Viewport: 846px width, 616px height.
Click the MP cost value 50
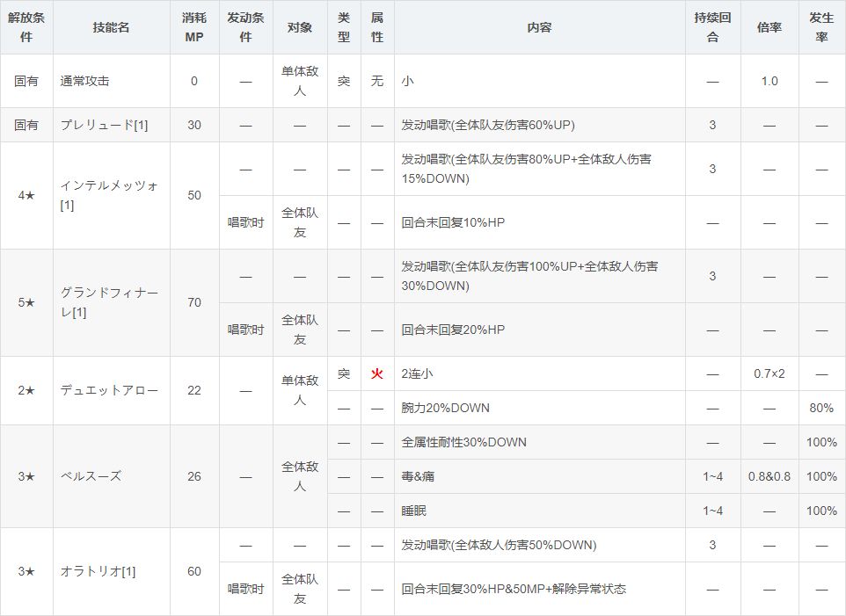pos(194,195)
